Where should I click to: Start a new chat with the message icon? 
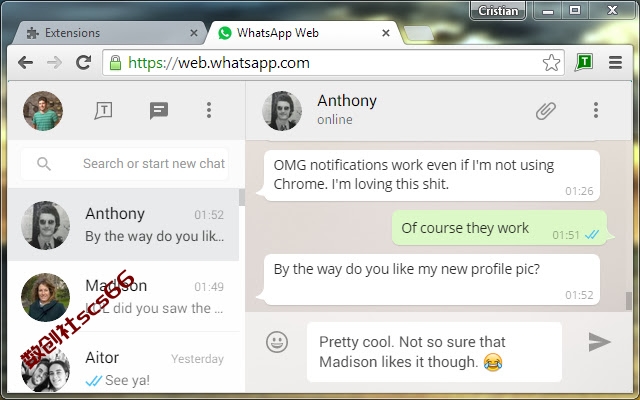[x=159, y=110]
